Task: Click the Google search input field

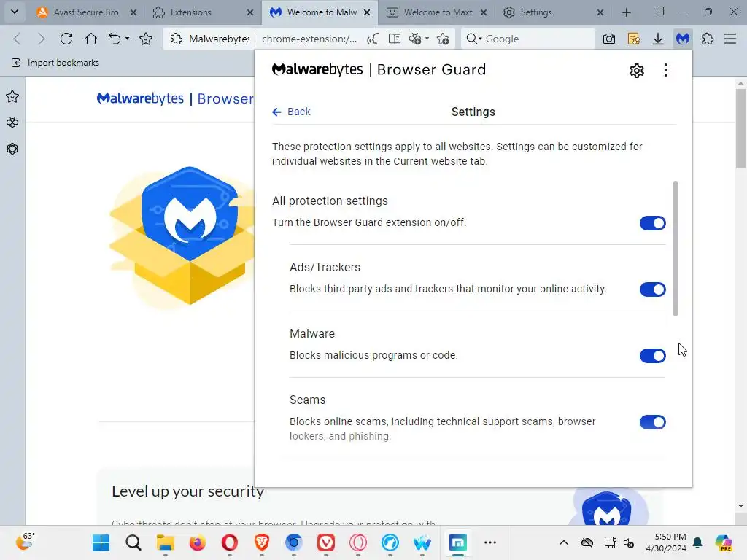Action: (538, 39)
